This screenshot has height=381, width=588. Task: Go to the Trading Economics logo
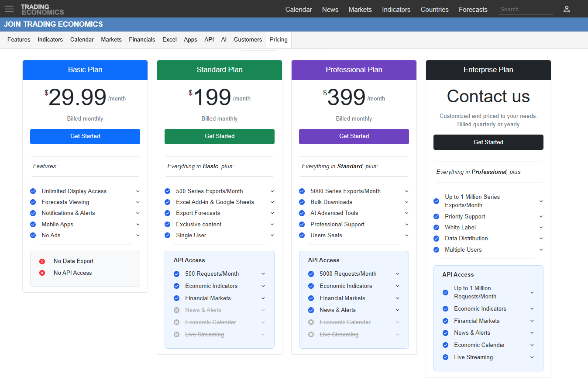[42, 9]
